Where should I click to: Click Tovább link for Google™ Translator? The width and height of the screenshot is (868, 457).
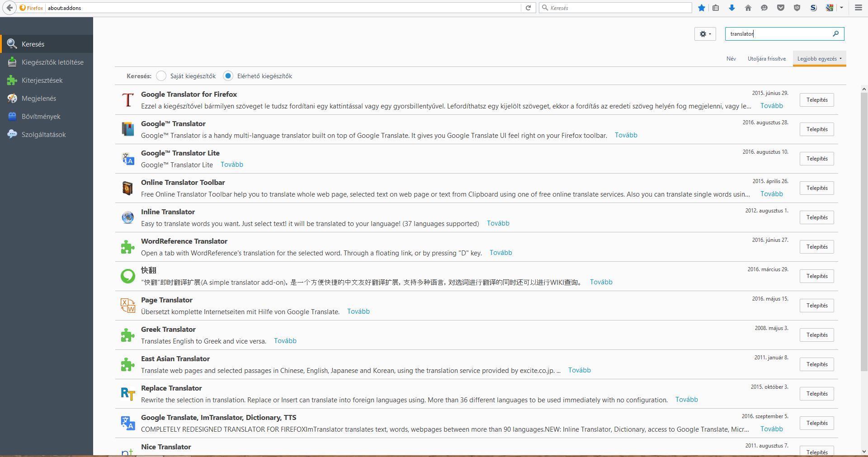[626, 135]
